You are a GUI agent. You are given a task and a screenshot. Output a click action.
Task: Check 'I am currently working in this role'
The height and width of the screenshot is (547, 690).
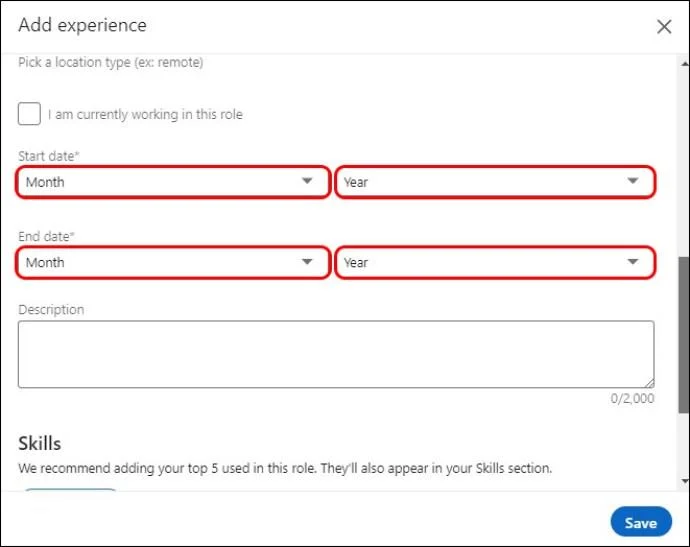click(x=29, y=114)
